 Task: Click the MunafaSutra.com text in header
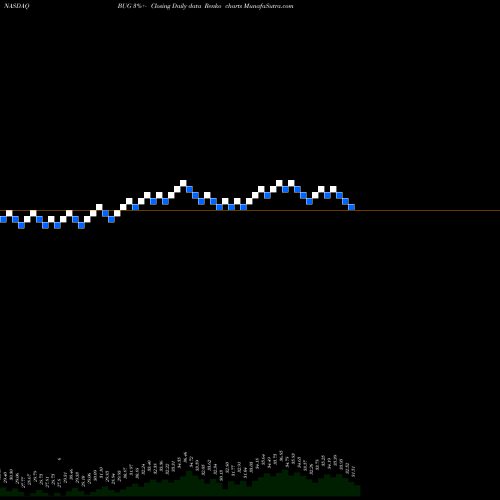point(269,6)
